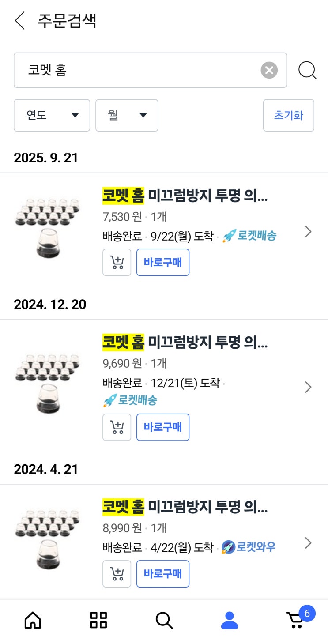Open the 월 month dropdown

[x=127, y=115]
